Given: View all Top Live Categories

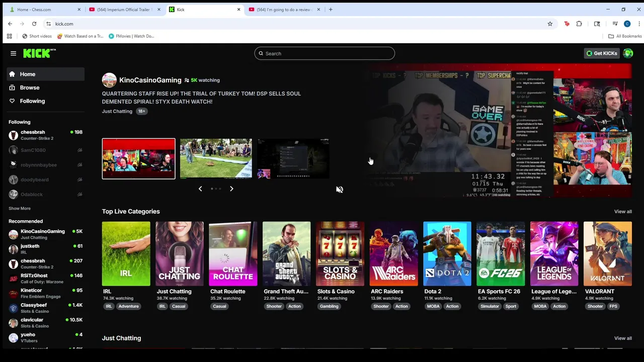Looking at the screenshot, I should [x=623, y=212].
